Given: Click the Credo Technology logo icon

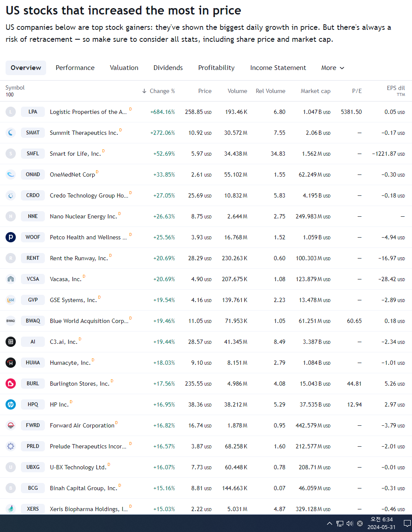Looking at the screenshot, I should [x=11, y=195].
